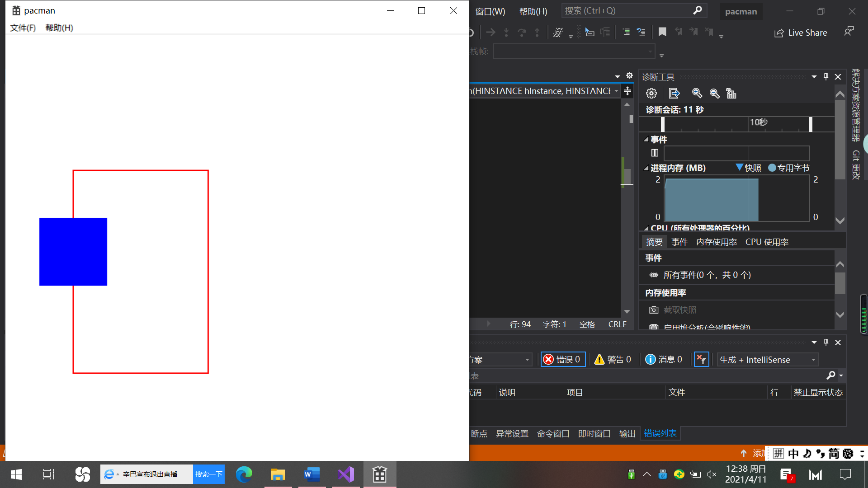Open the feedback person icon

(849, 32)
